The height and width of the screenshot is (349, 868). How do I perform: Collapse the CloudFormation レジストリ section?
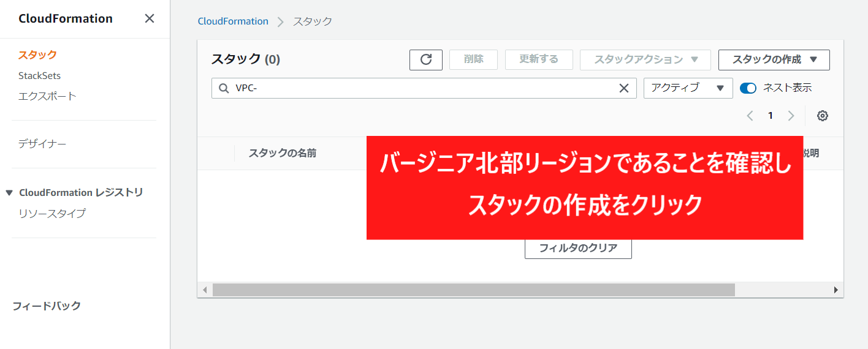tap(9, 193)
